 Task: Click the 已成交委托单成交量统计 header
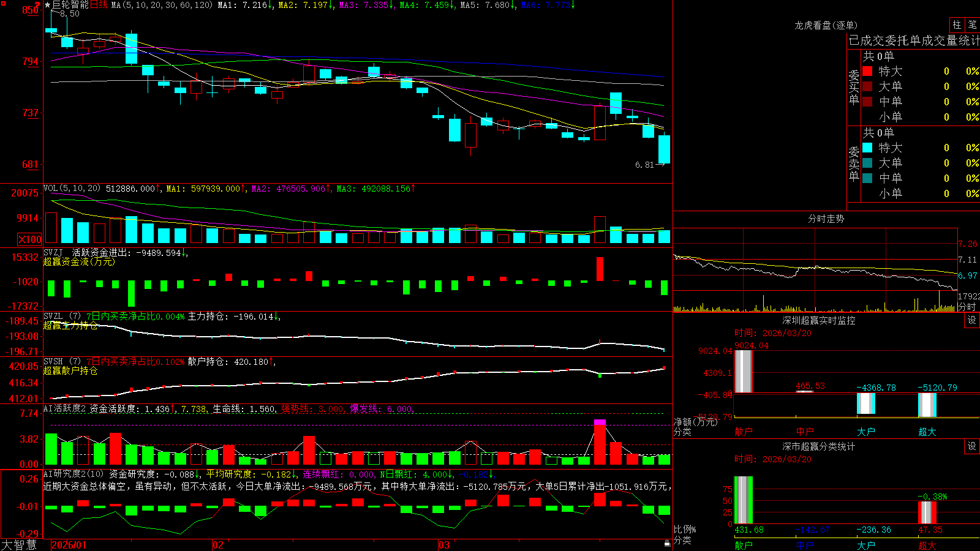[914, 40]
